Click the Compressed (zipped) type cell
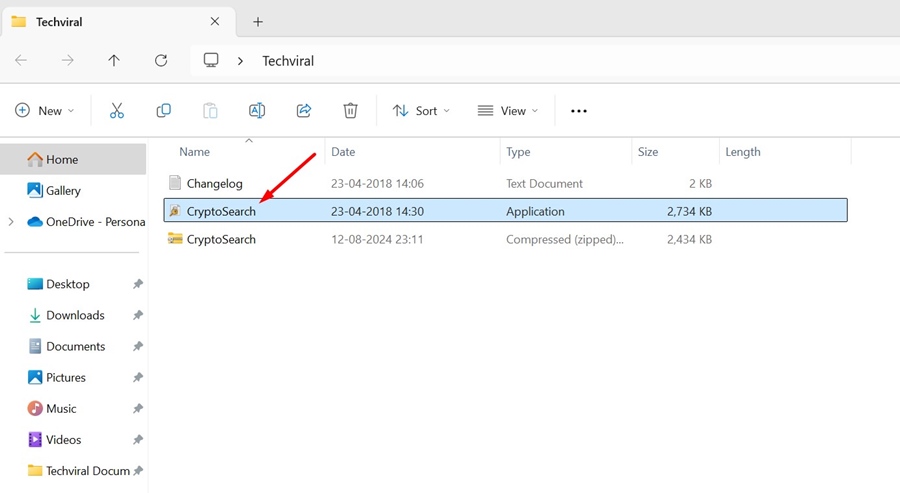The image size is (900, 493). click(x=565, y=239)
